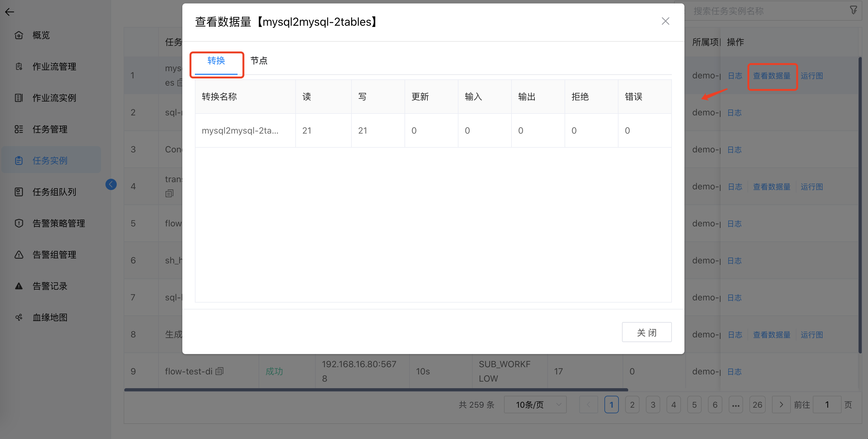This screenshot has height=439, width=868.
Task: Click the 前往 page number input field
Action: coord(827,404)
